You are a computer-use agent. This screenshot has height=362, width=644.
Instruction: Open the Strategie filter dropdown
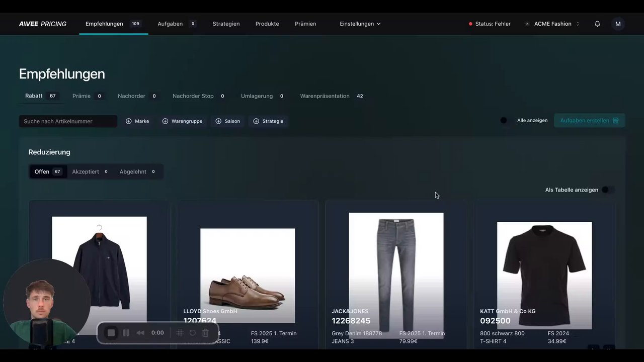(268, 121)
